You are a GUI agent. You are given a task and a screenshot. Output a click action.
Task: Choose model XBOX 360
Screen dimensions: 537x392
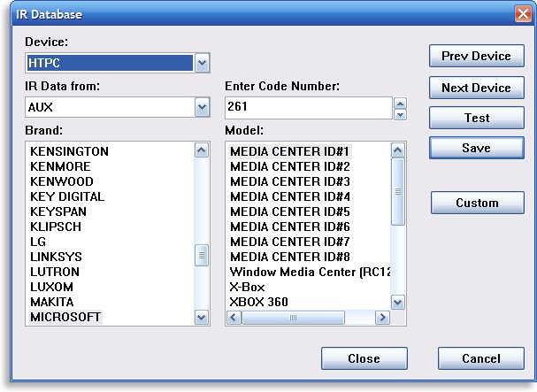pos(259,302)
